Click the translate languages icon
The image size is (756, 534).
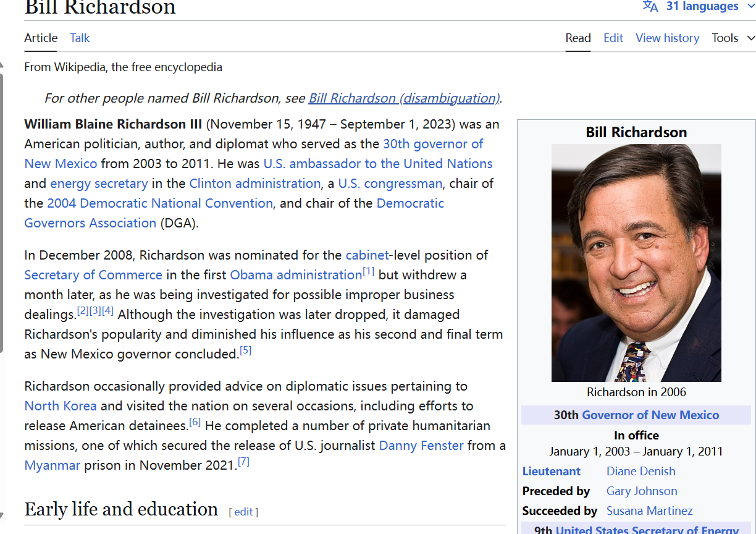650,6
